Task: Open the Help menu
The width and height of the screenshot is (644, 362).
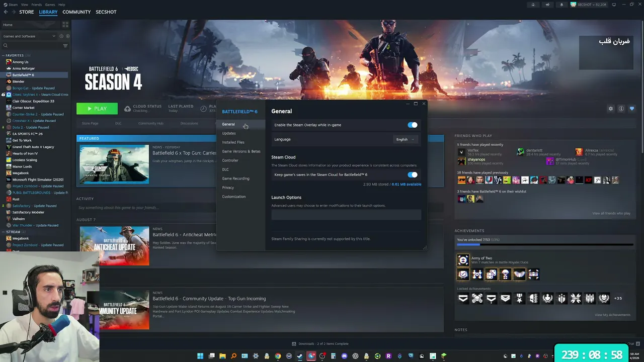Action: pyautogui.click(x=61, y=5)
